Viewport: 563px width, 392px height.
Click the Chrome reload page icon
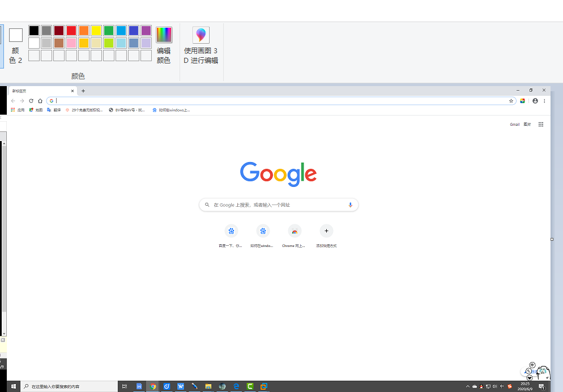click(x=31, y=101)
